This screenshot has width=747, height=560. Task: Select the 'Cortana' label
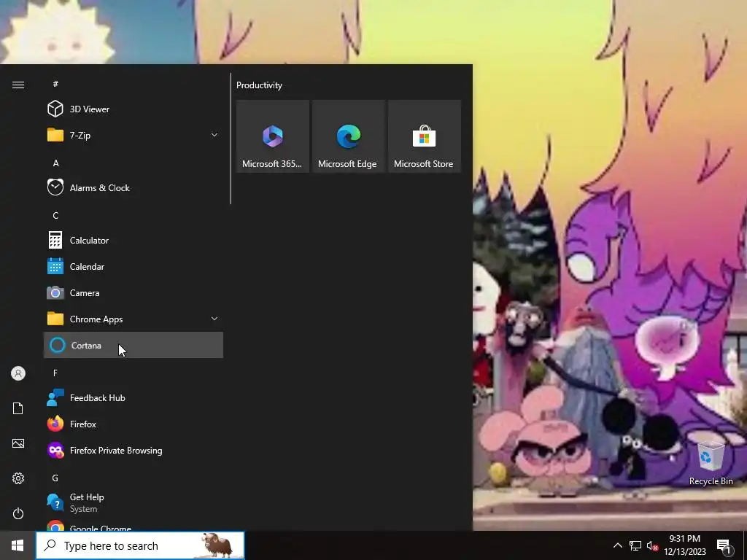point(86,345)
